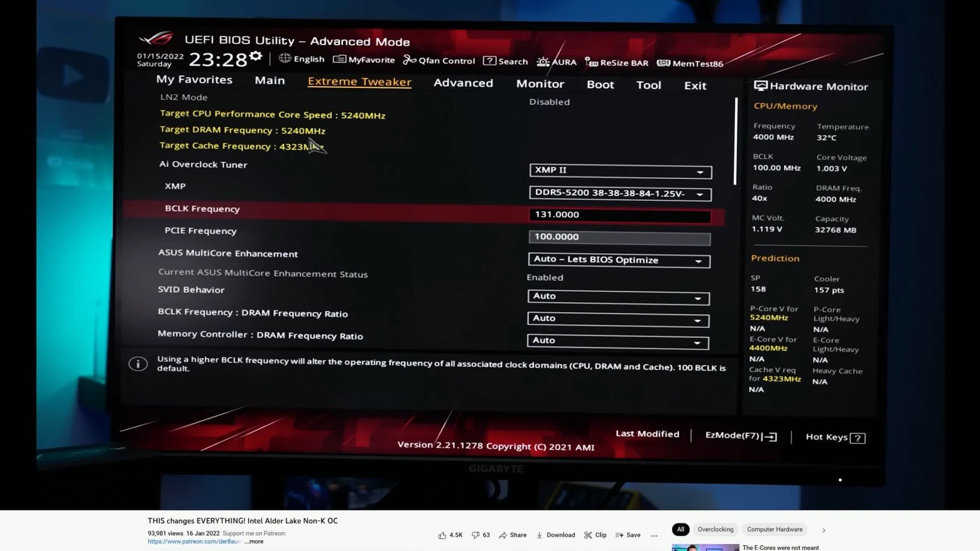Open the SVID Behavior dropdown

point(618,297)
